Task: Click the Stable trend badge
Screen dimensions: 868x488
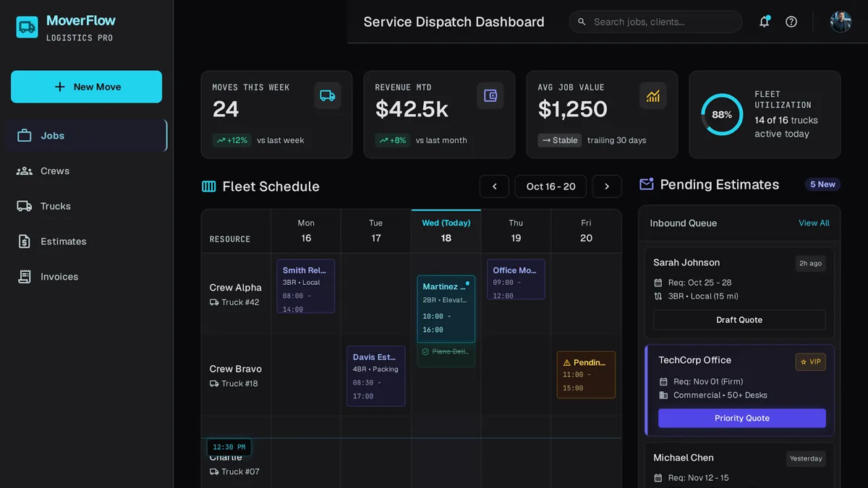Action: (x=560, y=140)
